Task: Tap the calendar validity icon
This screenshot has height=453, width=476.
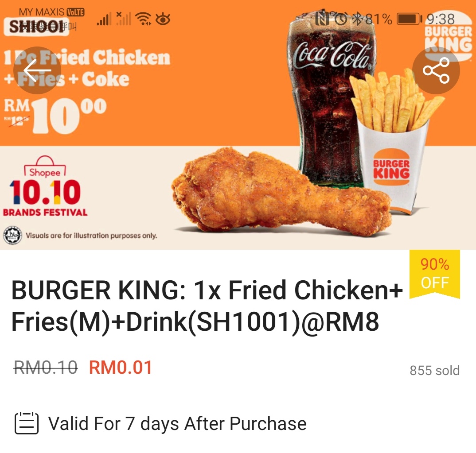Action: tap(27, 423)
